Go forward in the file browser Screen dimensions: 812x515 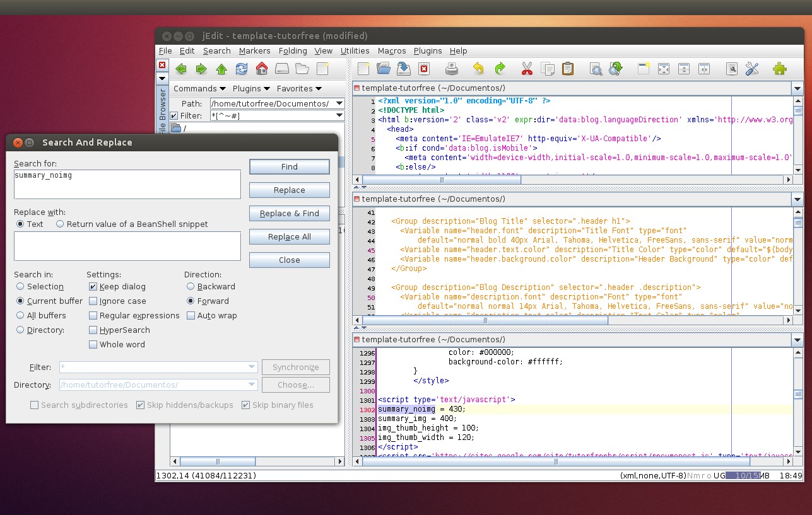coord(201,69)
